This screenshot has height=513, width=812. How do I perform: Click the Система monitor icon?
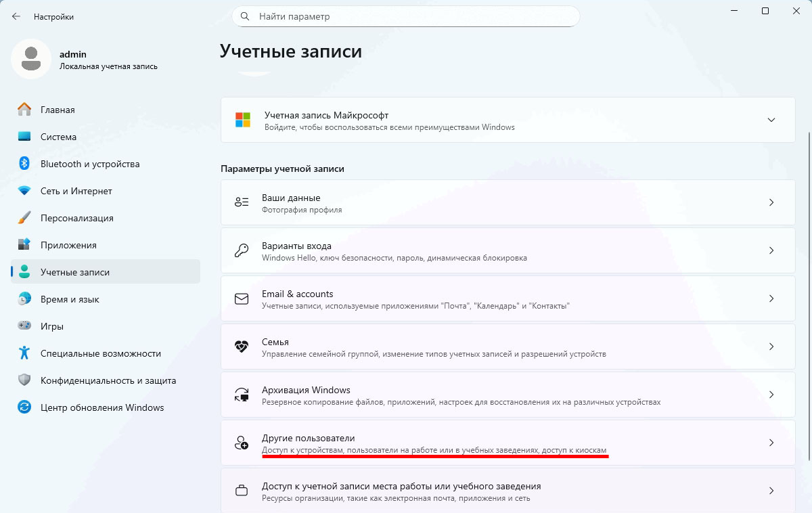24,137
